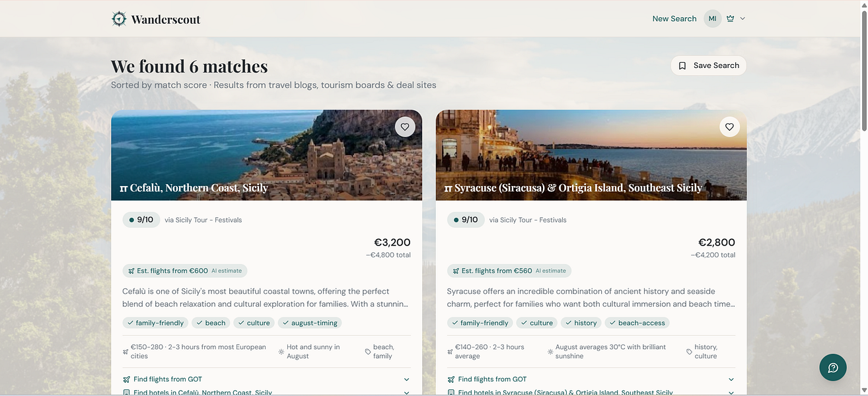Image resolution: width=868 pixels, height=396 pixels.
Task: Select the history tag on Syracuse
Action: 581,323
